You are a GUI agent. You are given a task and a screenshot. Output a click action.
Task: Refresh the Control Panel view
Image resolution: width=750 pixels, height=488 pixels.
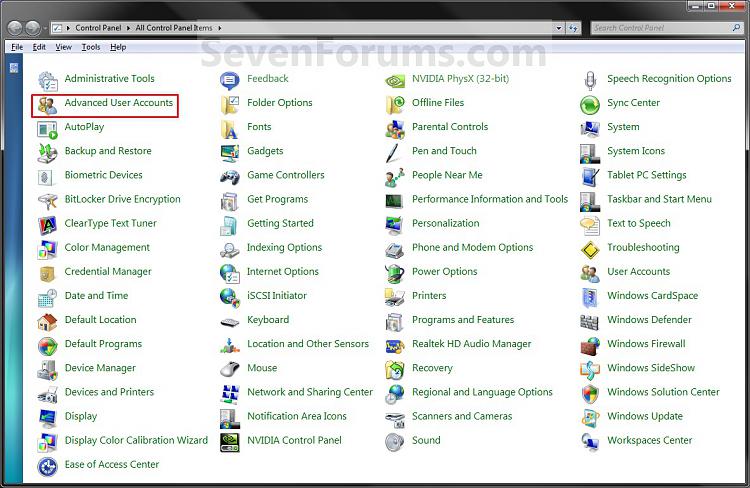573,28
